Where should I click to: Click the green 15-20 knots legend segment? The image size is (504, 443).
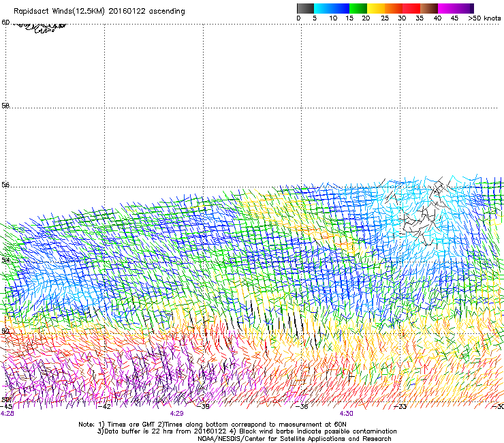tap(358, 8)
